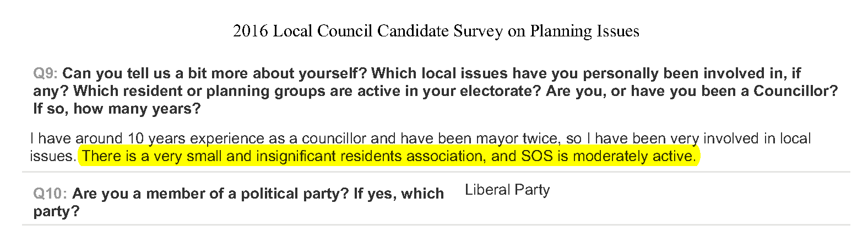This screenshot has height=251, width=868.
Task: Click the "Liberal Party" answer
Action: point(507,190)
